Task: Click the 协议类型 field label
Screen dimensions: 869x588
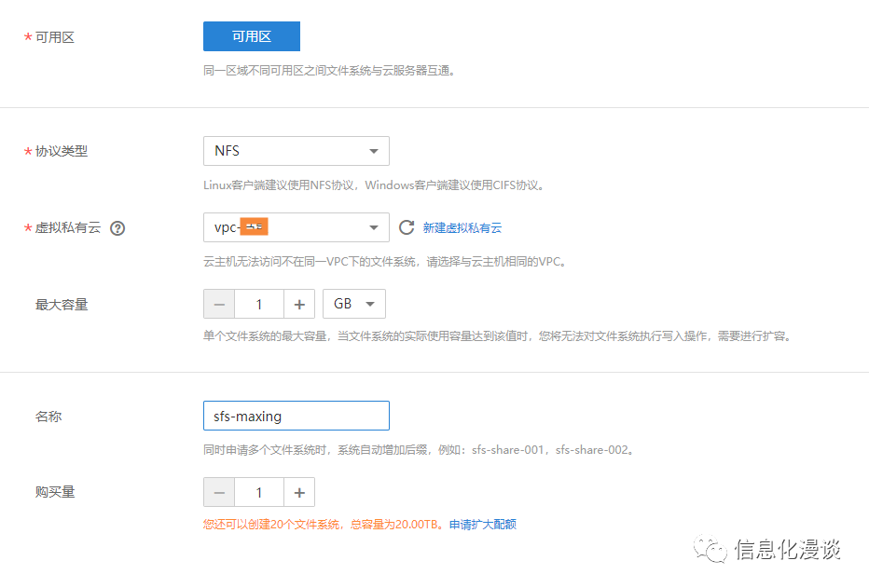Action: 62,151
